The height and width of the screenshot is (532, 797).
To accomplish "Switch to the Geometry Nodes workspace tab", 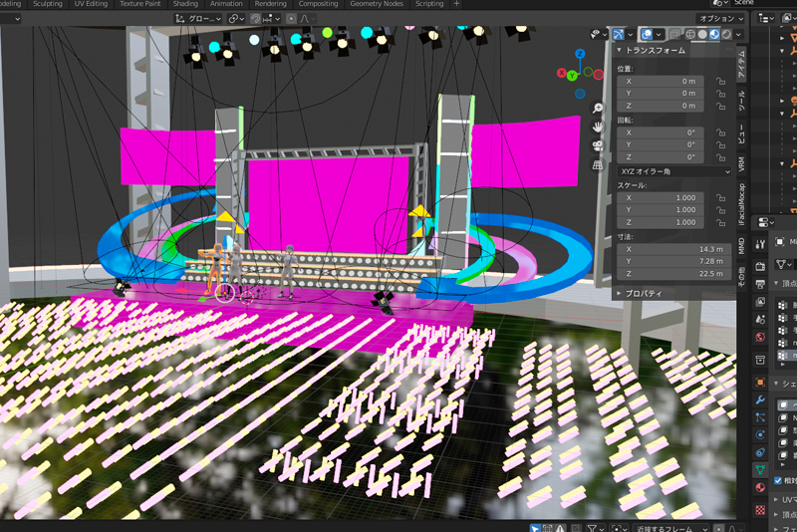I will coord(376,4).
